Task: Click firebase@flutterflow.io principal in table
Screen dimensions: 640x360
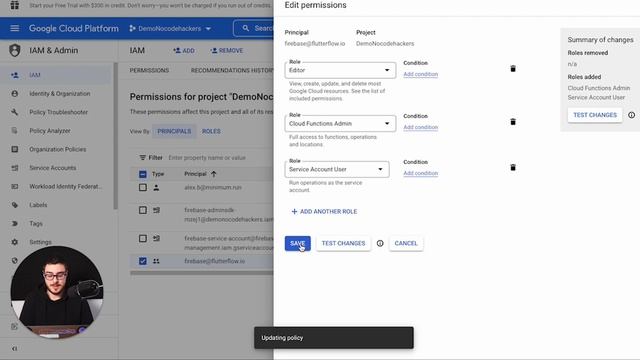Action: click(214, 261)
